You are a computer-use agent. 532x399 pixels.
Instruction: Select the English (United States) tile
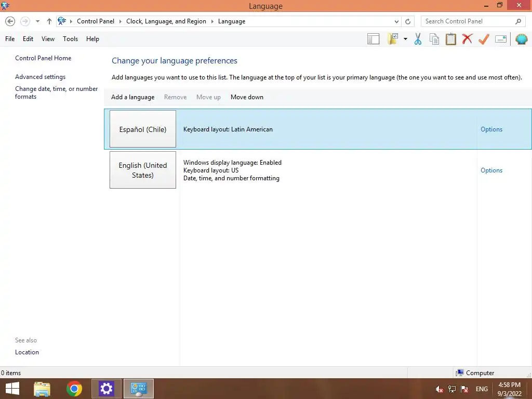point(143,170)
